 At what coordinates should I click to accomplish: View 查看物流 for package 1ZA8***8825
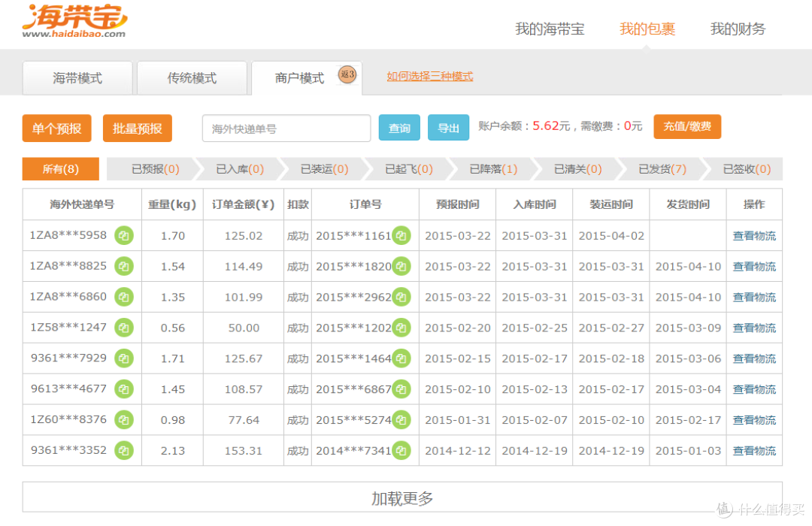coord(754,267)
